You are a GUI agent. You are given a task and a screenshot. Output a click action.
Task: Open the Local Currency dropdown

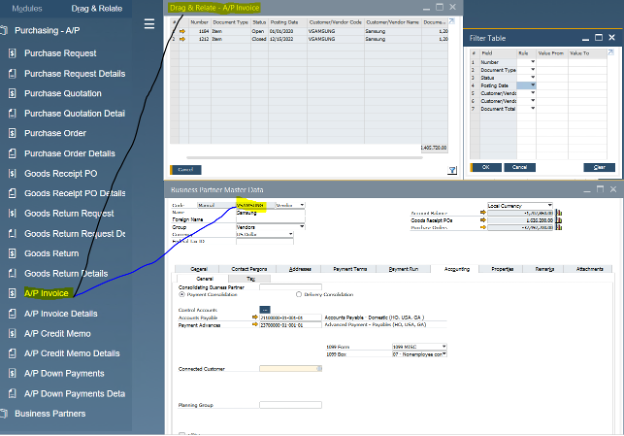(x=550, y=206)
